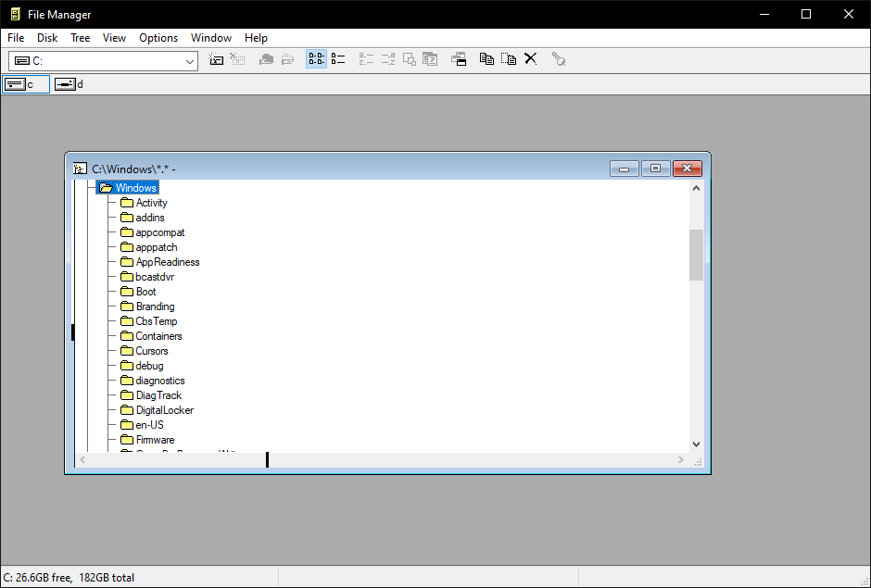
Task: Select the en-US folder
Action: pos(142,425)
